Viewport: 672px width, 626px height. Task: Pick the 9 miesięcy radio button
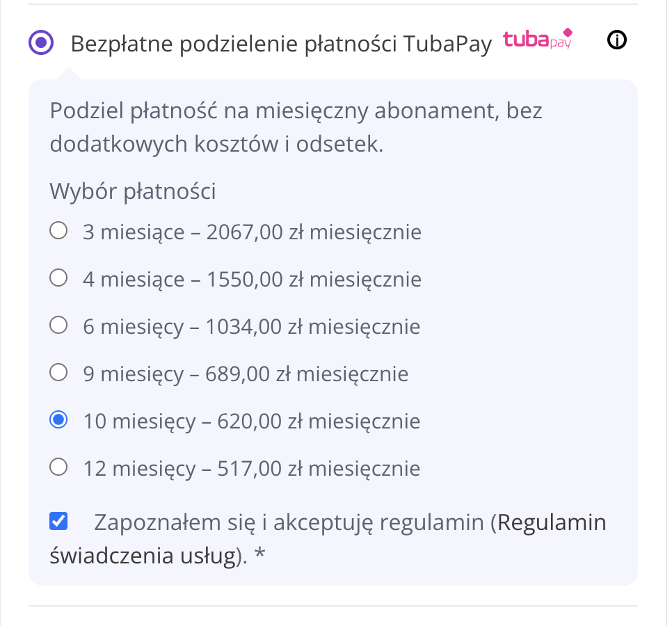click(x=58, y=372)
